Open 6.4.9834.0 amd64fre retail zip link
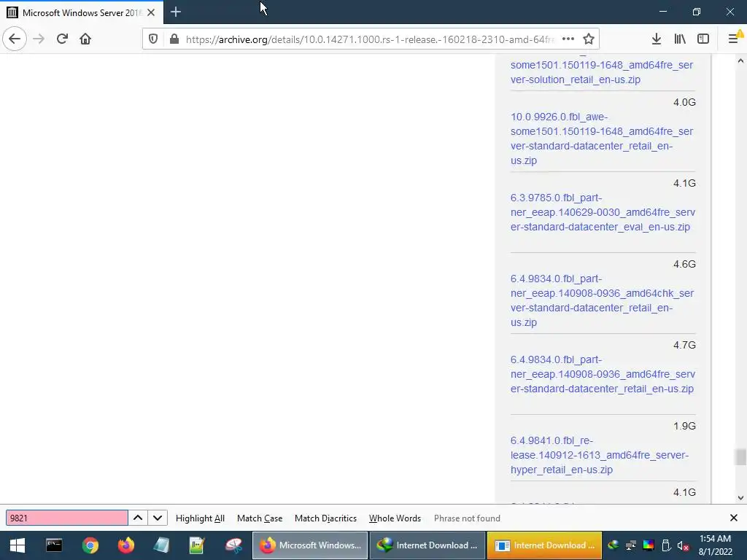This screenshot has width=747, height=560. 603,374
